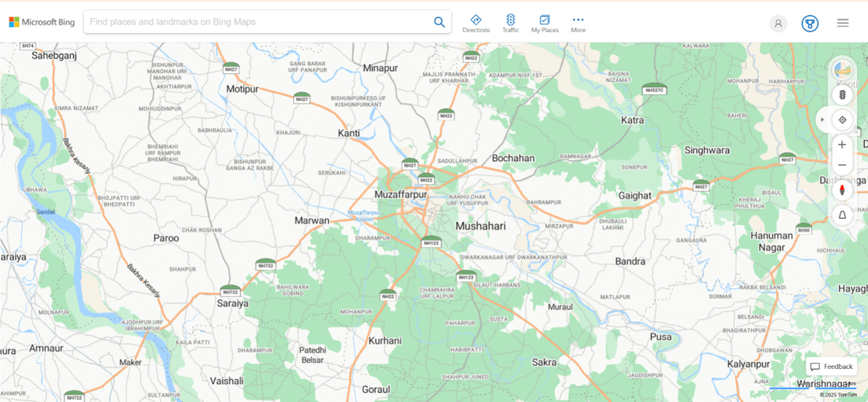
Task: Zoom in with the plus button
Action: click(843, 144)
